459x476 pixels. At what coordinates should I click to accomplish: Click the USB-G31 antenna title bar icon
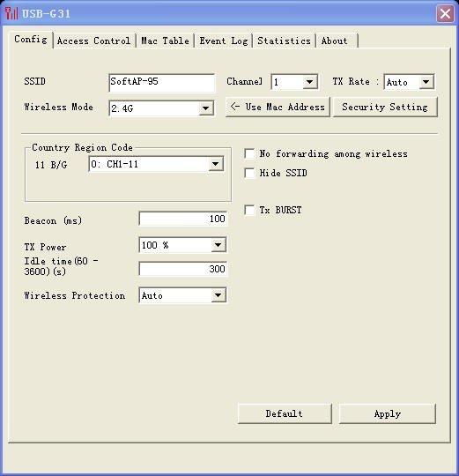click(x=11, y=13)
